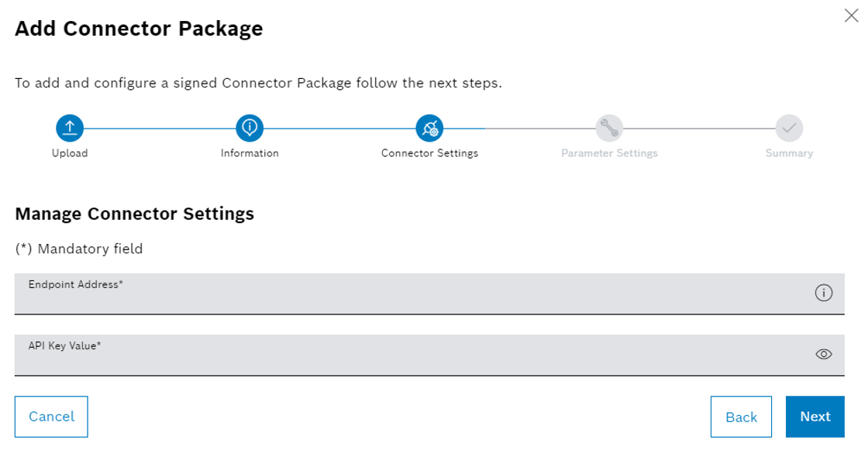Viewport: 868px width, 450px height.
Task: Select the Summary step label
Action: tap(789, 153)
